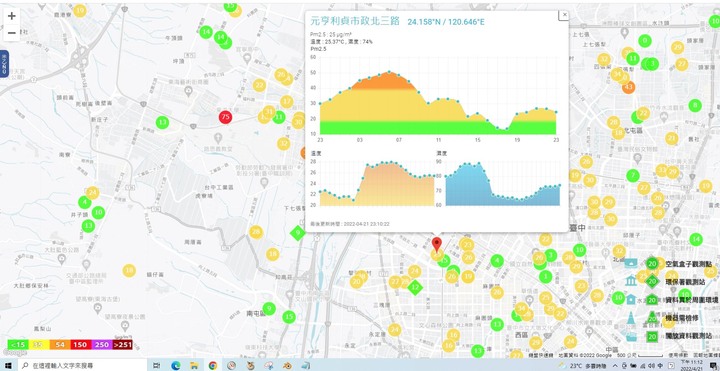720x371 pixels.
Task: Click the coordinates 24.158°N / 120.646°E
Action: pyautogui.click(x=446, y=22)
